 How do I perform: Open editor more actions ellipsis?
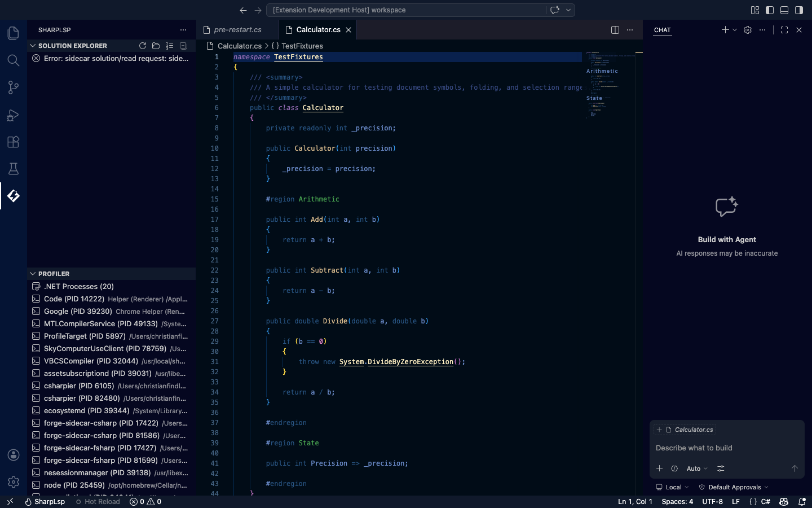pyautogui.click(x=630, y=30)
